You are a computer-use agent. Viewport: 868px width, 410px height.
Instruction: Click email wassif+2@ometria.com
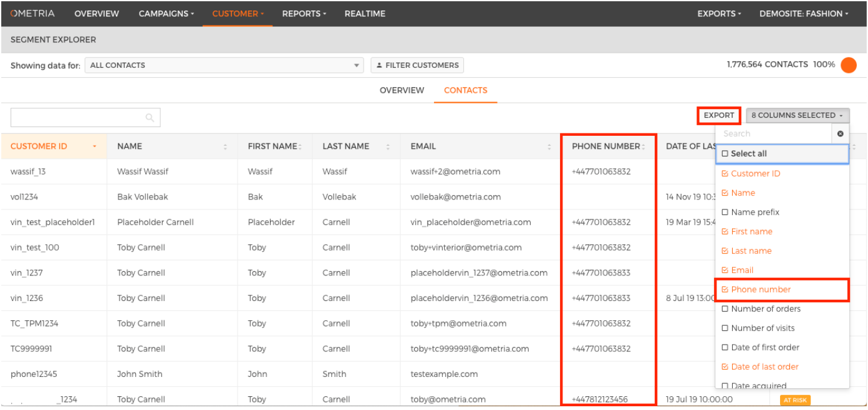455,171
